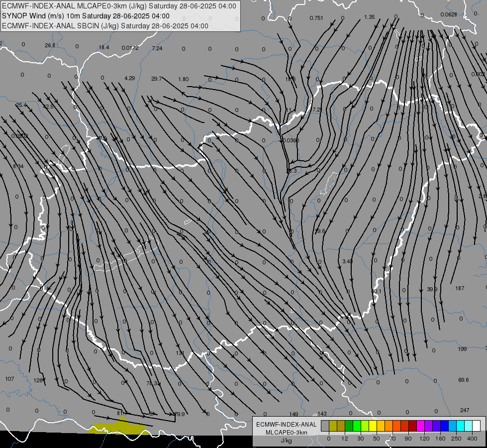
Task: Click the map value 199
Action: click(x=462, y=349)
